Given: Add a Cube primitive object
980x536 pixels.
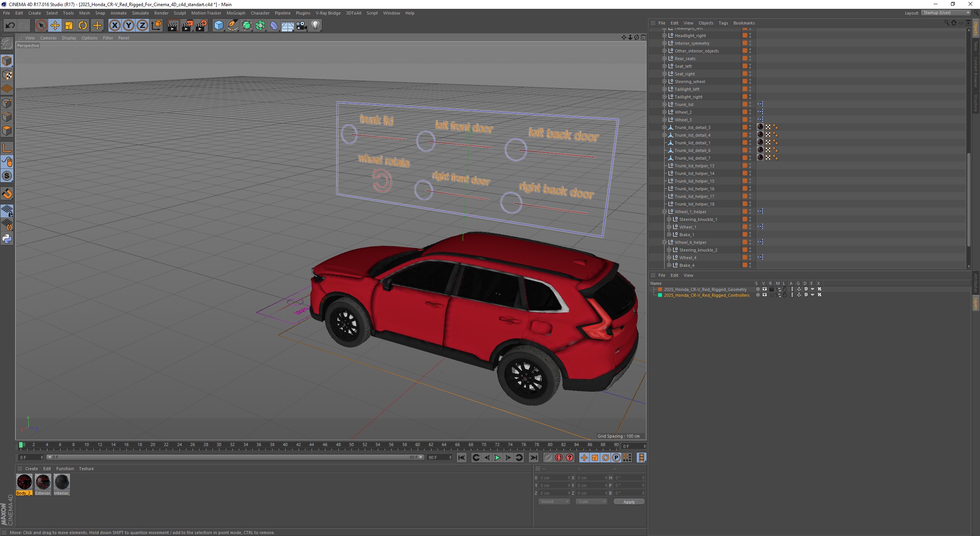Looking at the screenshot, I should pos(219,26).
